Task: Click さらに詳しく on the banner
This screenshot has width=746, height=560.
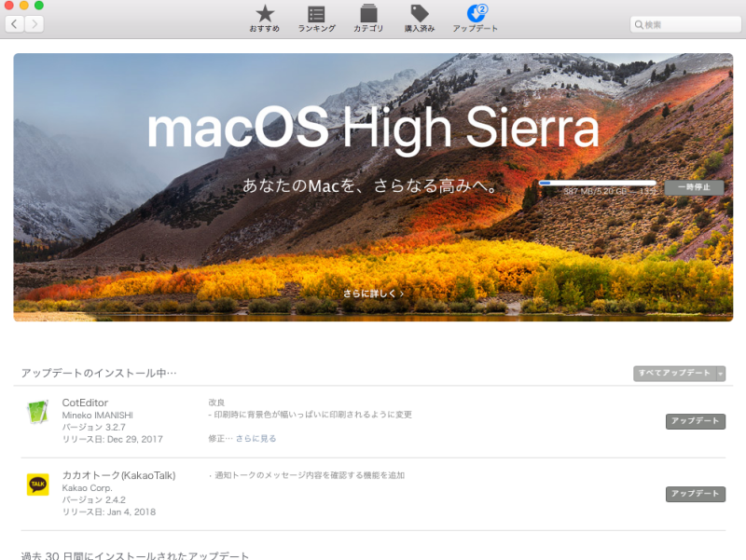Action: pos(373,292)
